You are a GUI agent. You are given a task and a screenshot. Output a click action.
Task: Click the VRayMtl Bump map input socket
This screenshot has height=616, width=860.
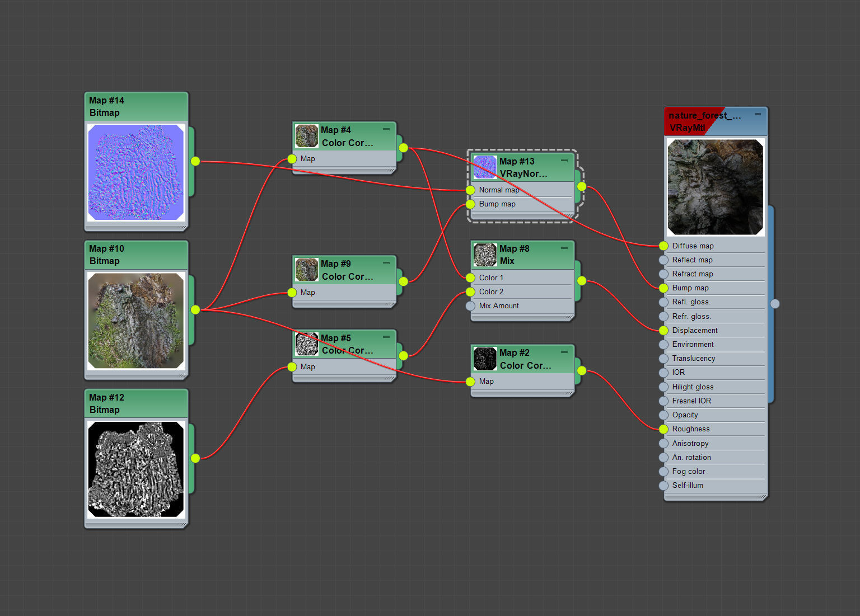pos(663,288)
